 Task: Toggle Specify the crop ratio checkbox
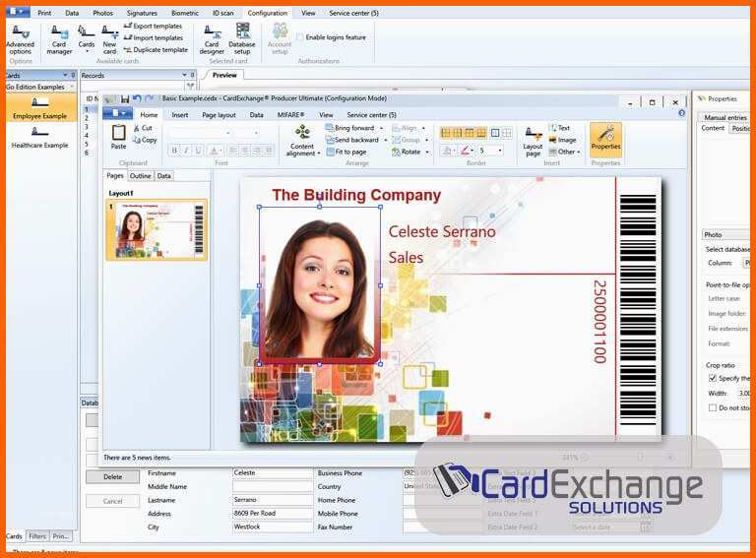click(713, 378)
